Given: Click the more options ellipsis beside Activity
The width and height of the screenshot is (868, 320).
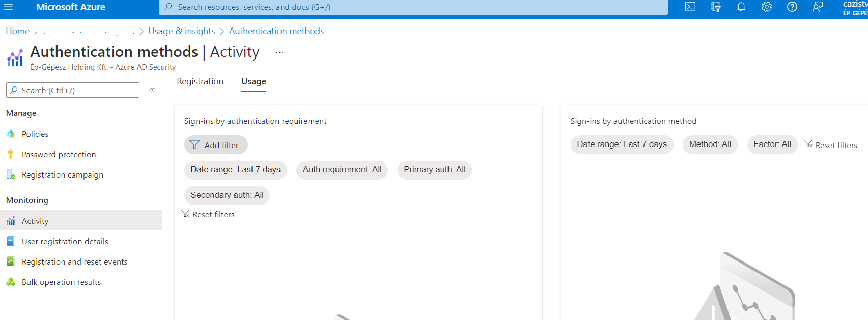Looking at the screenshot, I should 279,52.
